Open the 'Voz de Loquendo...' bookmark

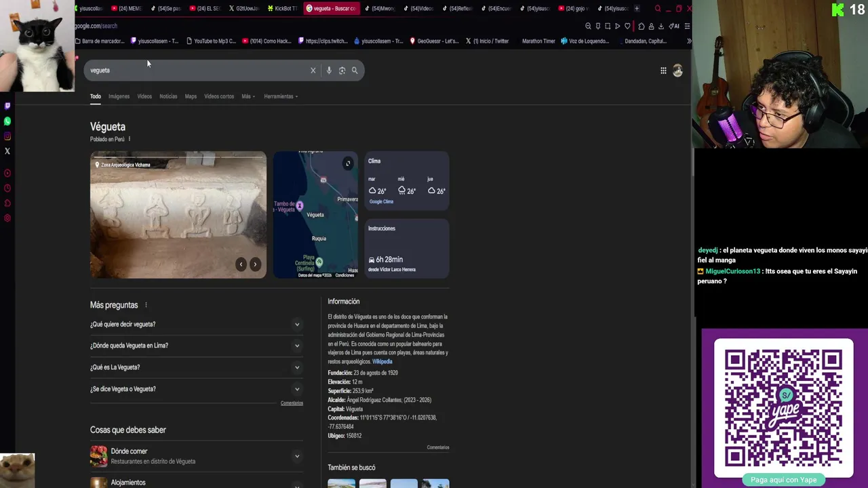point(585,41)
